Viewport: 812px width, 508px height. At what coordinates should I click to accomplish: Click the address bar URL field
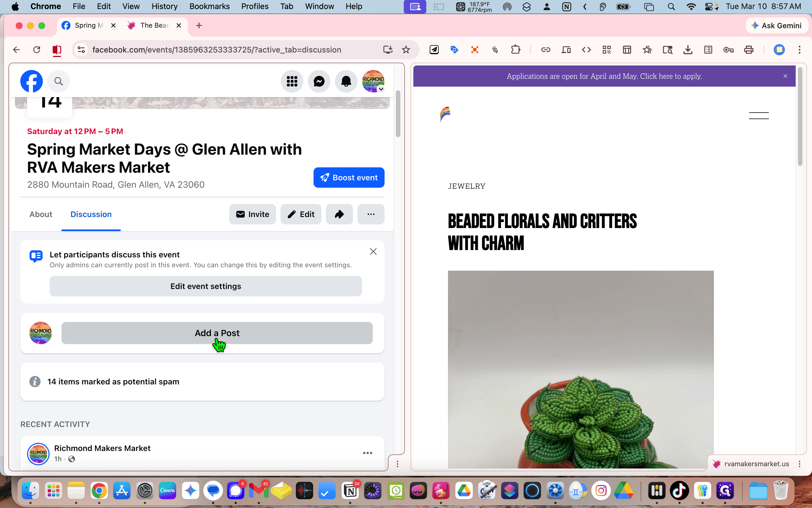point(217,50)
